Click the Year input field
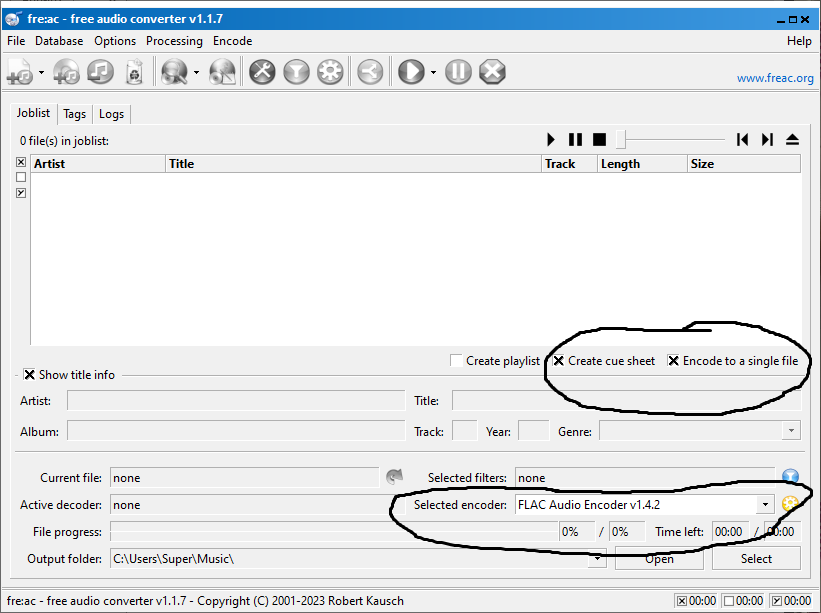Image resolution: width=821 pixels, height=613 pixels. tap(534, 431)
